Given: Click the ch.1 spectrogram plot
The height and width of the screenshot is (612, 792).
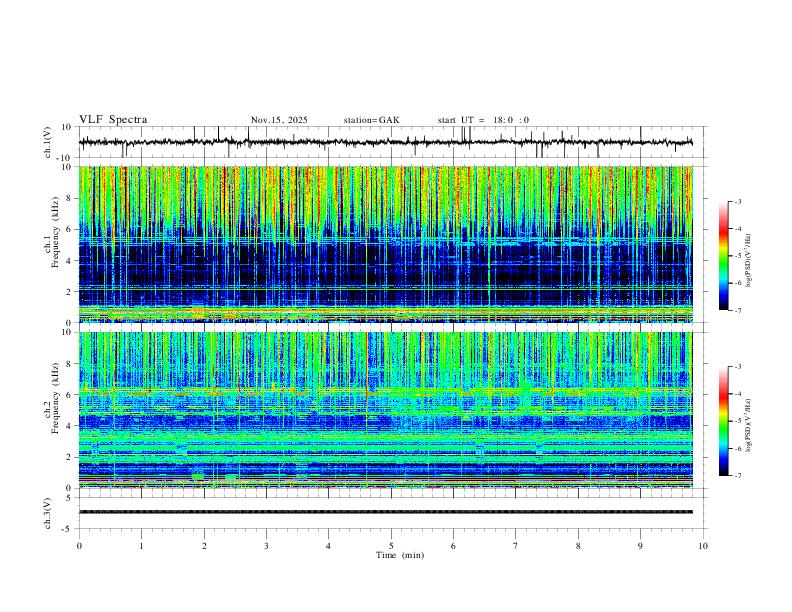Looking at the screenshot, I should [385, 244].
